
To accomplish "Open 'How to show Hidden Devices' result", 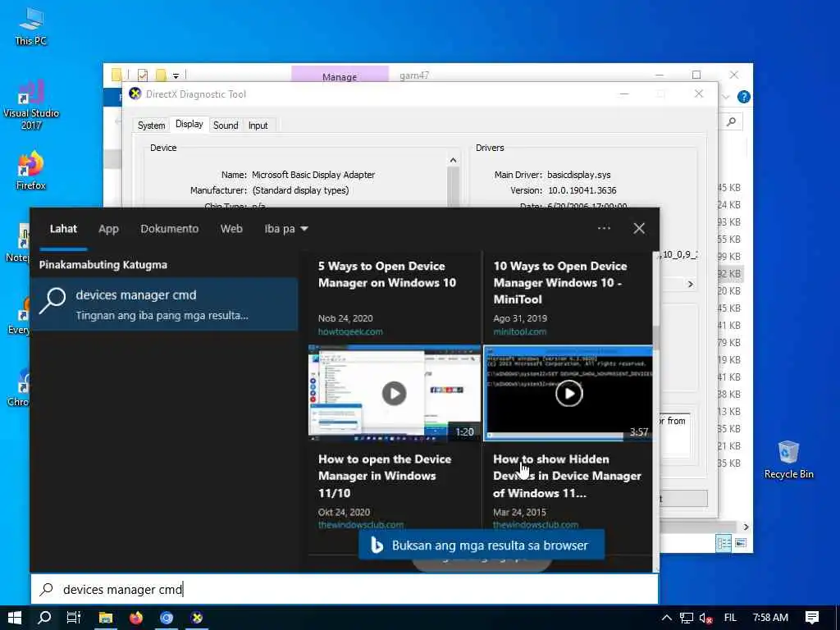I will click(567, 476).
